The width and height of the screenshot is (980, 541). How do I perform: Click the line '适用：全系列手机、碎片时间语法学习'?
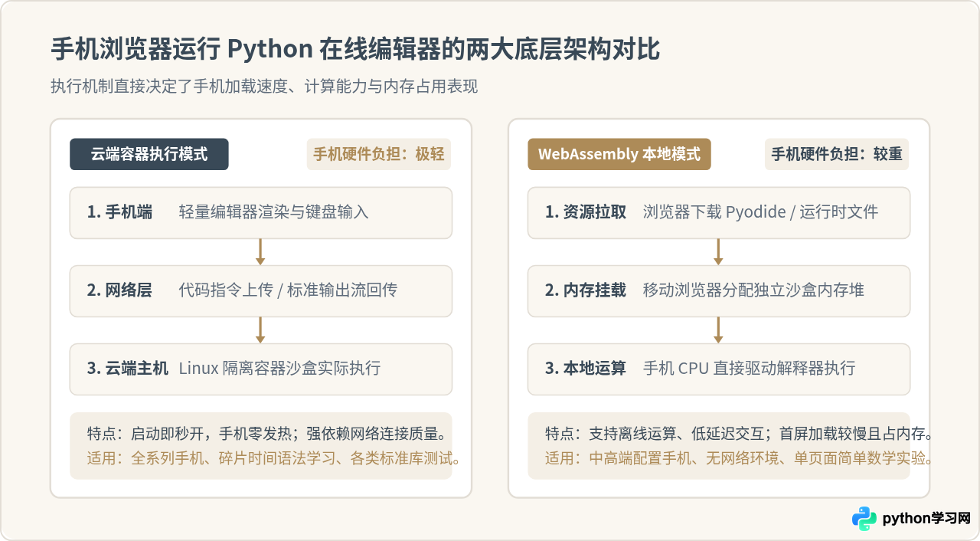(275, 459)
